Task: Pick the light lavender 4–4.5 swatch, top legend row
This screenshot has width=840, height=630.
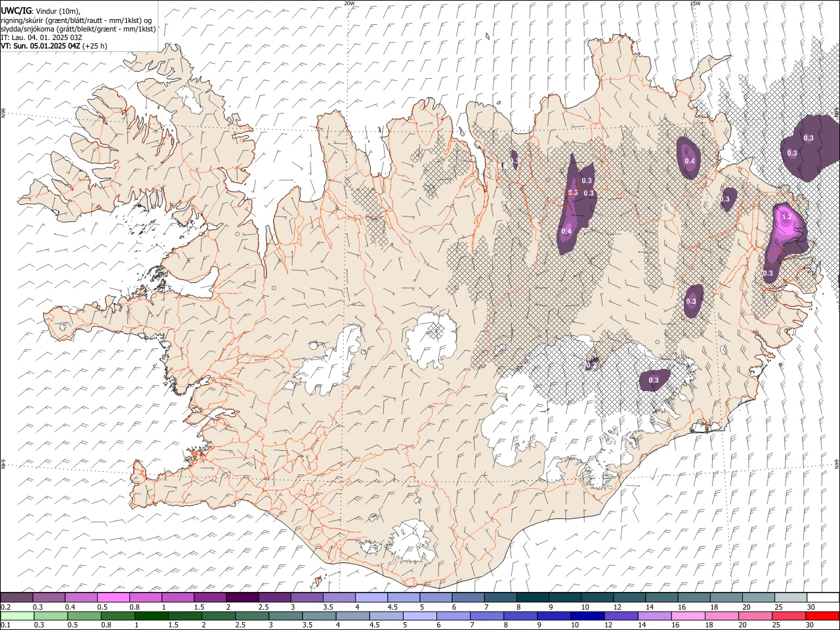Action: point(371,597)
